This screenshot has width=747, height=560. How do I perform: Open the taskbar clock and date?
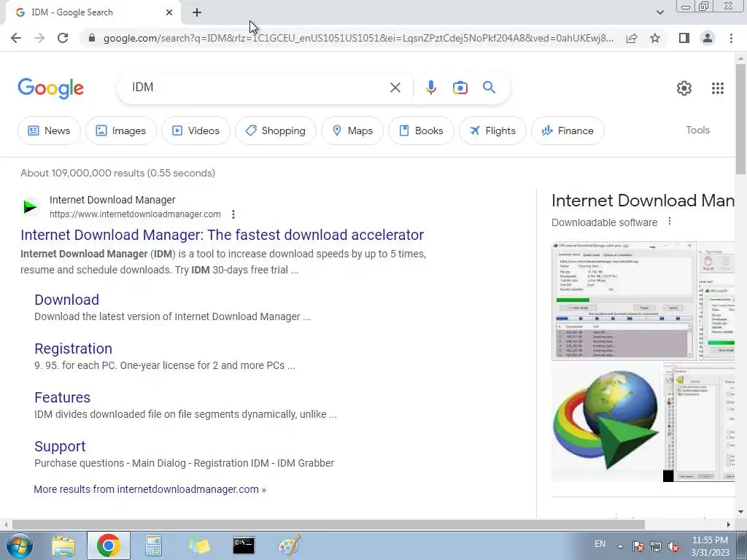[x=710, y=546]
